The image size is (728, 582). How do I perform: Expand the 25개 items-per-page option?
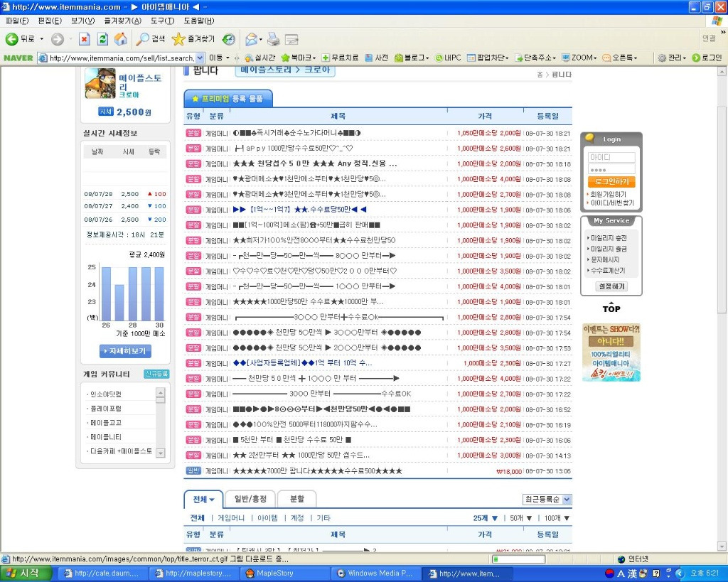click(x=486, y=518)
